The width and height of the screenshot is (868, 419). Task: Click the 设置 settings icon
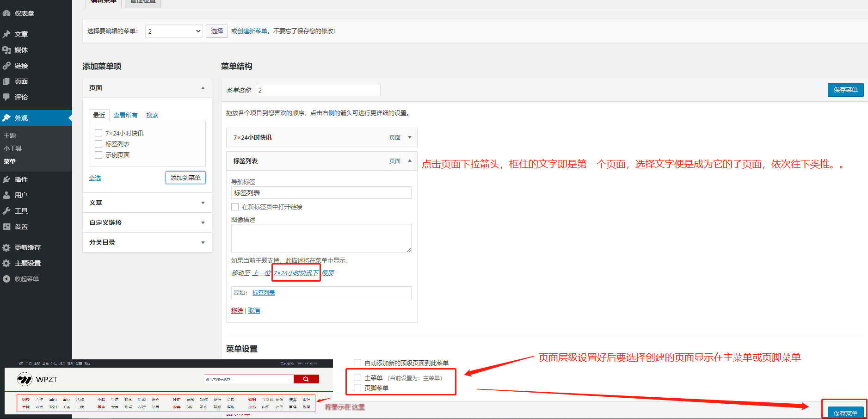tap(6, 227)
